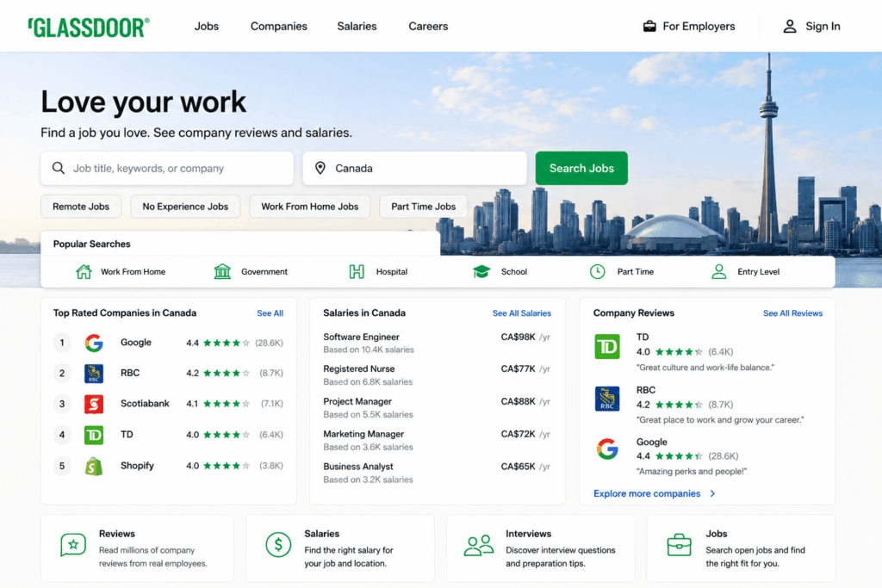The width and height of the screenshot is (882, 588).
Task: Click the chevron next to Explore more companies
Action: 712,493
